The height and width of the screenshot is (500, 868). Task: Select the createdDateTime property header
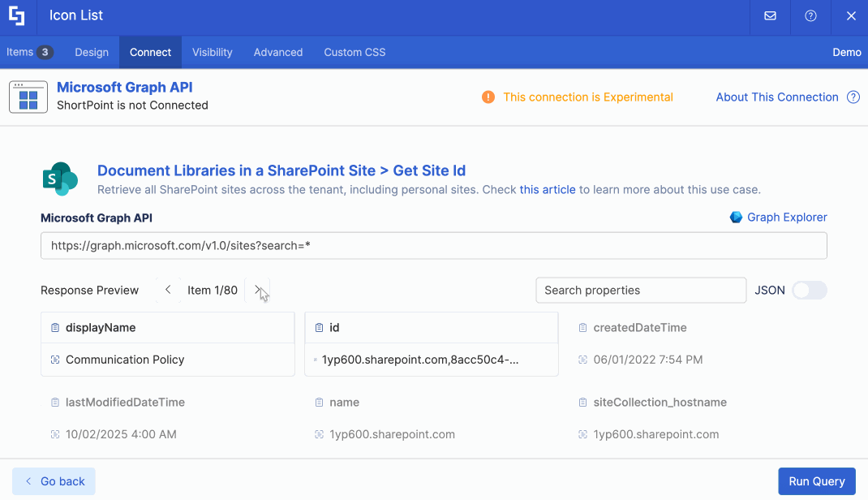pos(640,328)
